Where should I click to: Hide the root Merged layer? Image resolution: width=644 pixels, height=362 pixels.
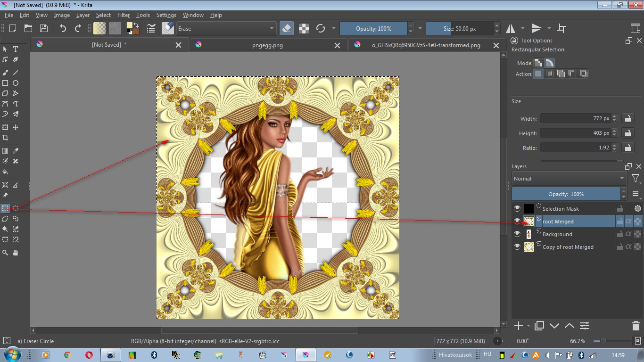(517, 221)
